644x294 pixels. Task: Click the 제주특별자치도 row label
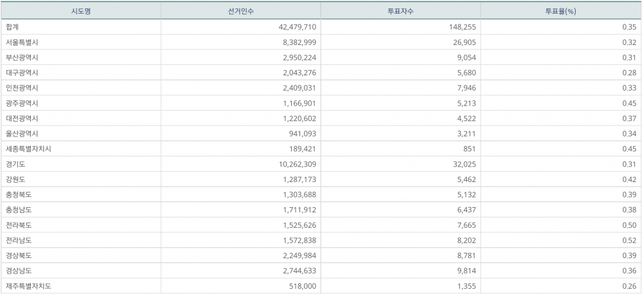coord(28,286)
